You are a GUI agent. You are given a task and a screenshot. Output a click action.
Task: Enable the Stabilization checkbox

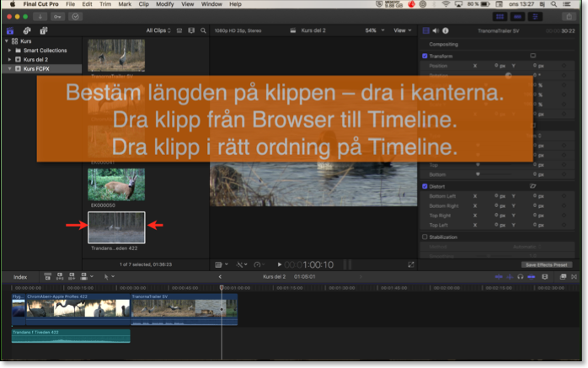425,237
